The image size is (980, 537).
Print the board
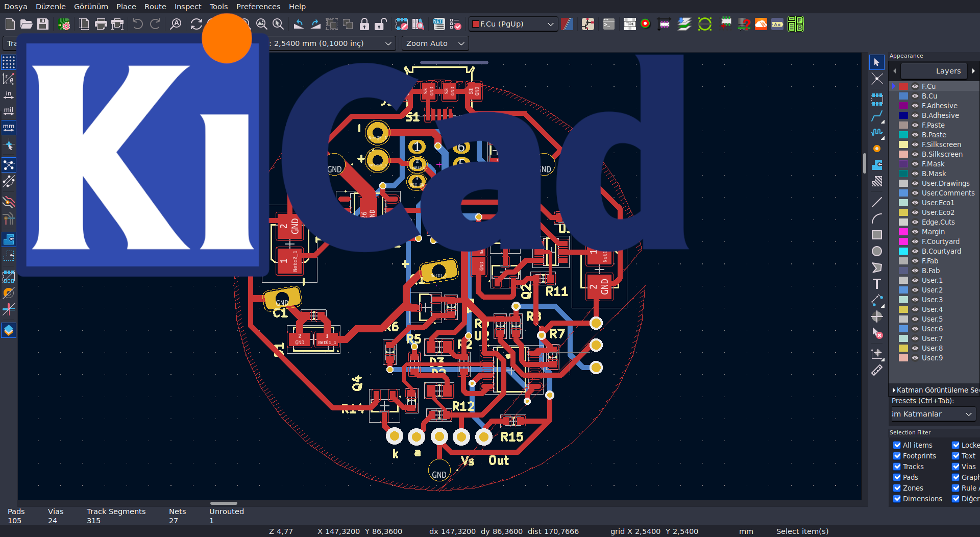click(x=101, y=24)
